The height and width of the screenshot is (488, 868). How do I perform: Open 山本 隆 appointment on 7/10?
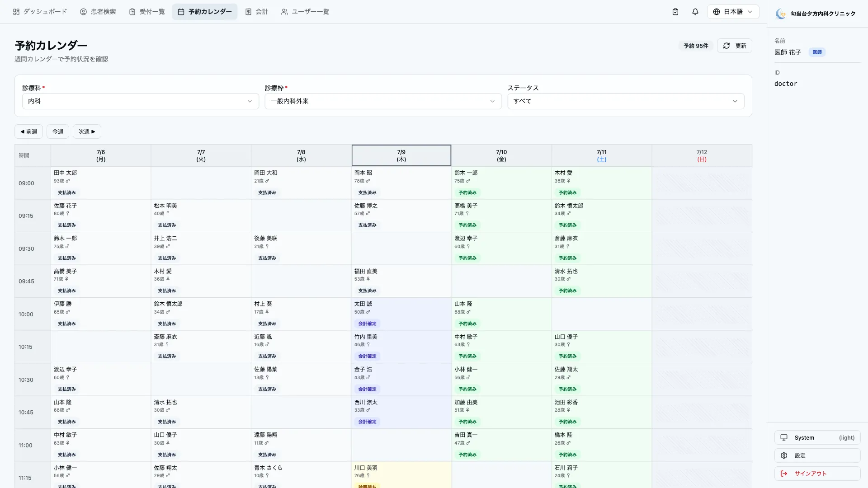coord(501,314)
